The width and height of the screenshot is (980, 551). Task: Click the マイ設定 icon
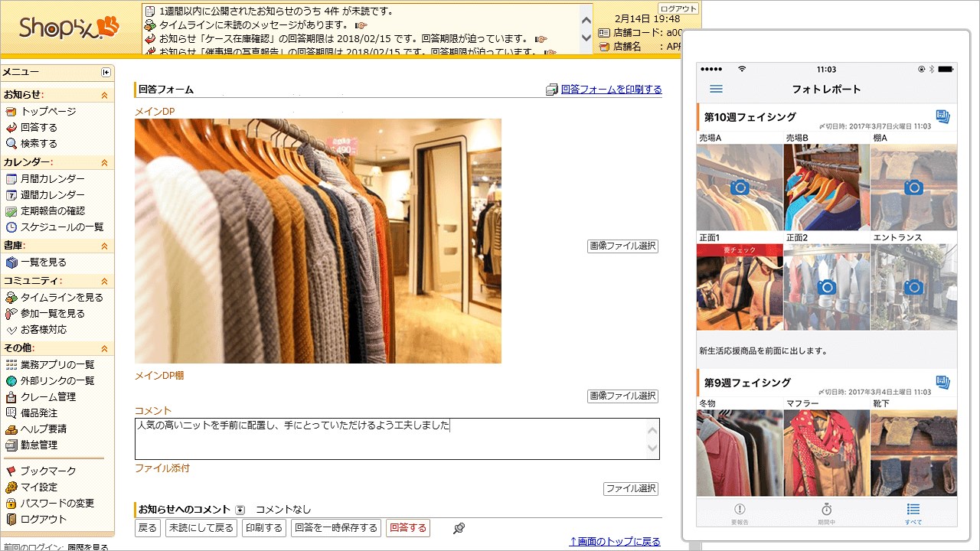coord(11,487)
